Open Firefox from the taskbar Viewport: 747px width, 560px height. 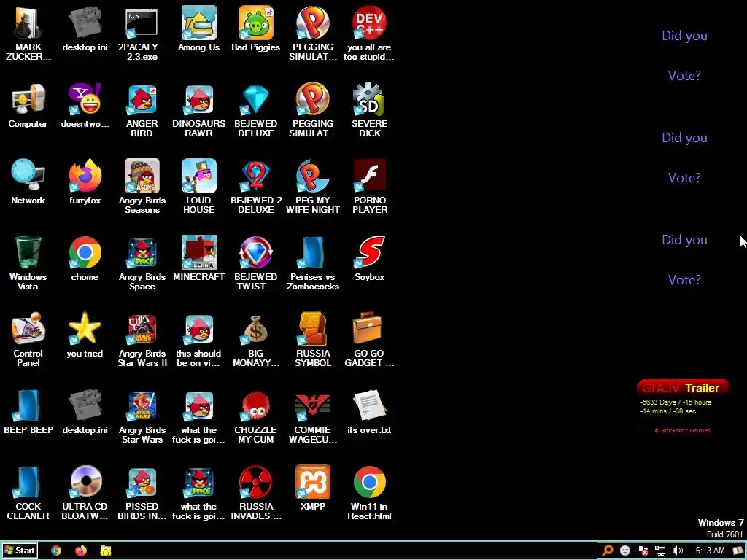[x=81, y=551]
